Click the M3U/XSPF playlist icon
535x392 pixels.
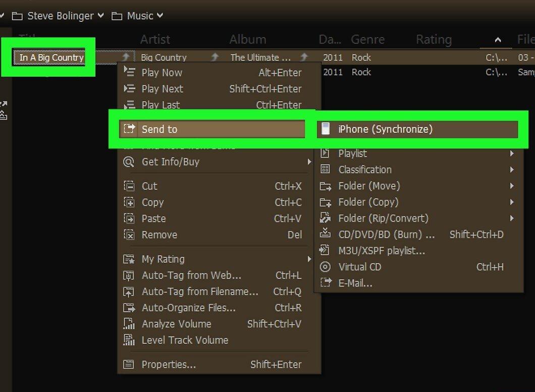(325, 250)
